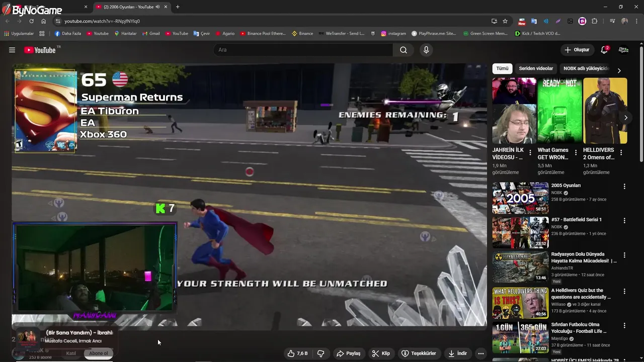Open the Kick / Twitch VOD bookmark
This screenshot has height=362, width=644.
click(538, 34)
